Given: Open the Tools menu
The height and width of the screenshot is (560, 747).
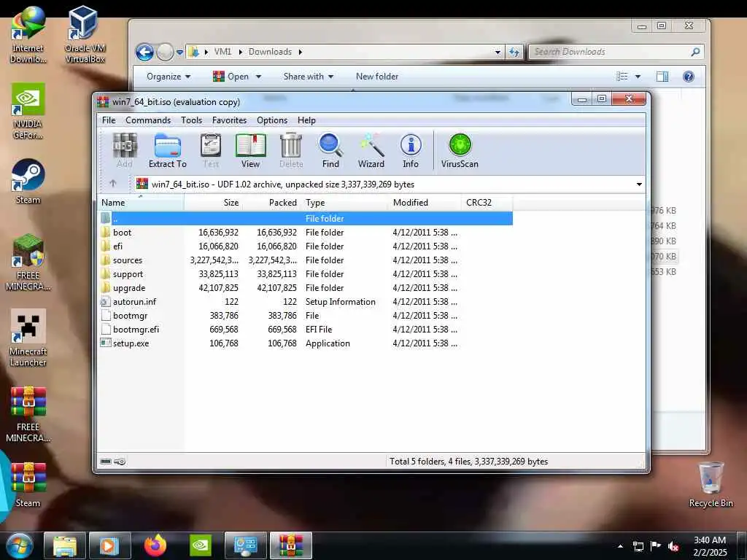Looking at the screenshot, I should click(x=192, y=120).
